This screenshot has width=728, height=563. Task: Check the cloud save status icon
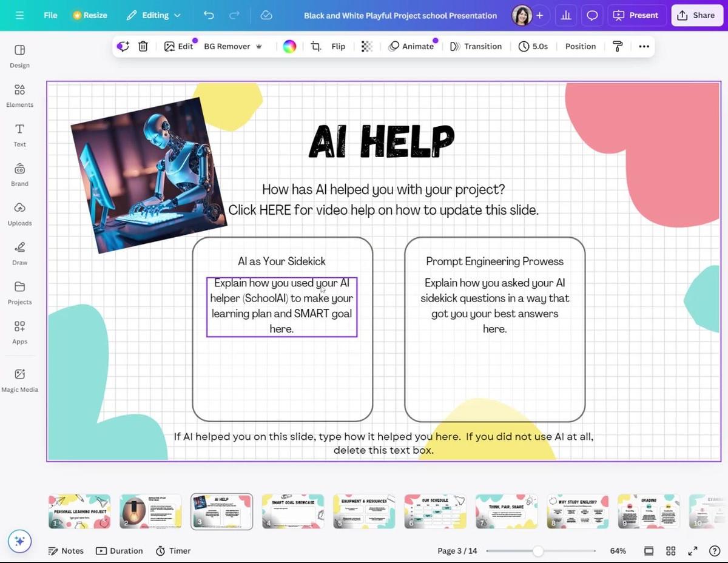click(266, 15)
